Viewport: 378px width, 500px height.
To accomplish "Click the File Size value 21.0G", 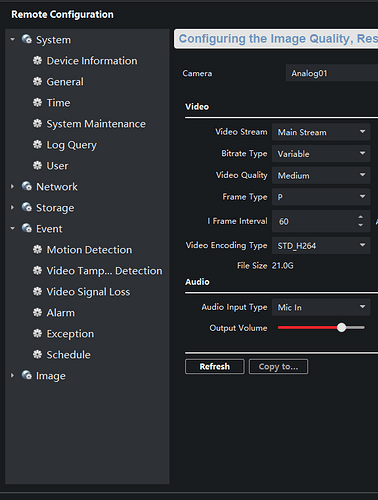I will [x=283, y=266].
